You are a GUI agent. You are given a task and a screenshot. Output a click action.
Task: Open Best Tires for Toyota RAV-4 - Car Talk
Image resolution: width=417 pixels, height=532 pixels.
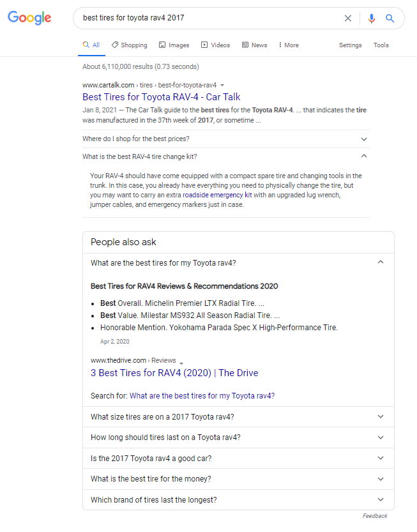point(161,97)
